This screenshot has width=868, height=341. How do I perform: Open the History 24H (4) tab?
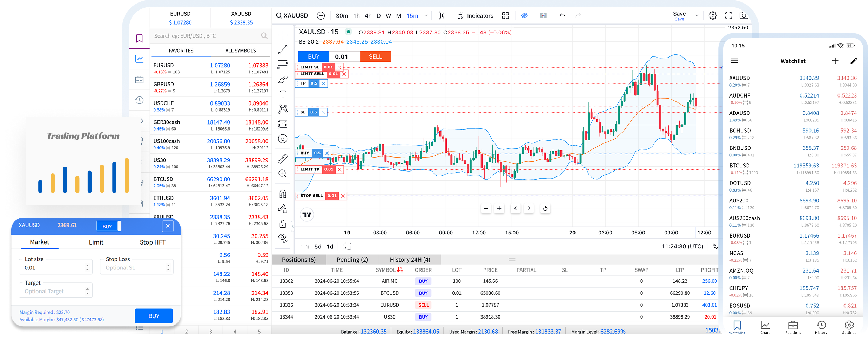point(410,260)
